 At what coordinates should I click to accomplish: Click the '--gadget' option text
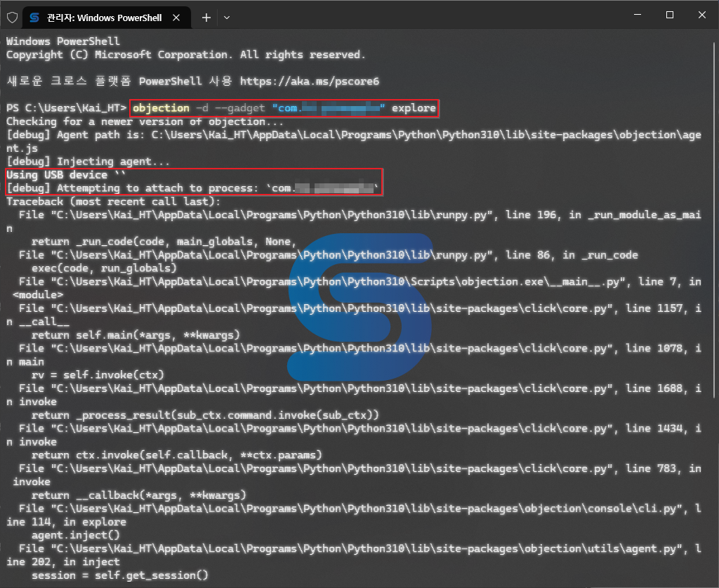click(x=240, y=108)
